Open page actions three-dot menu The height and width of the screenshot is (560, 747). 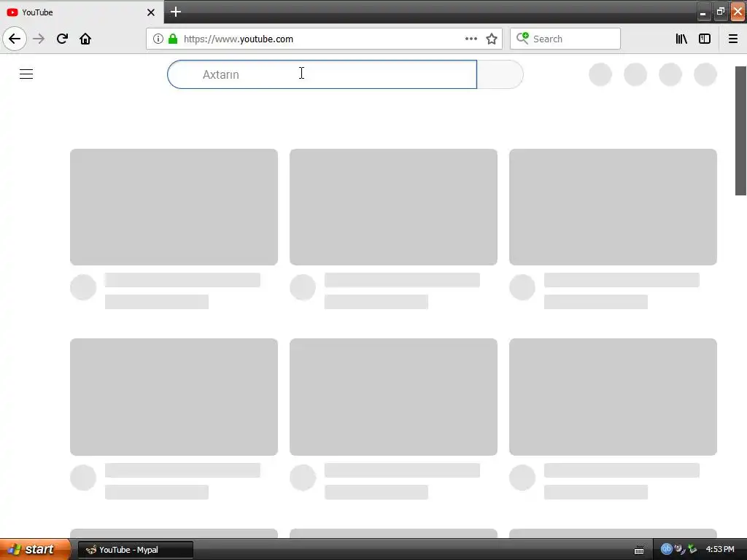[x=471, y=39]
